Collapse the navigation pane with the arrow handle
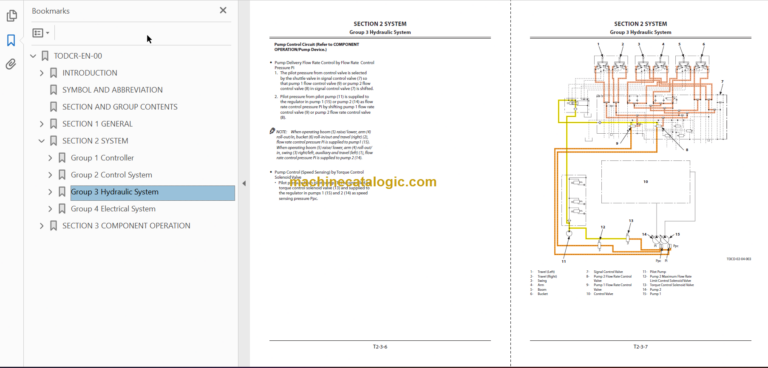The image size is (768, 368). [244, 183]
